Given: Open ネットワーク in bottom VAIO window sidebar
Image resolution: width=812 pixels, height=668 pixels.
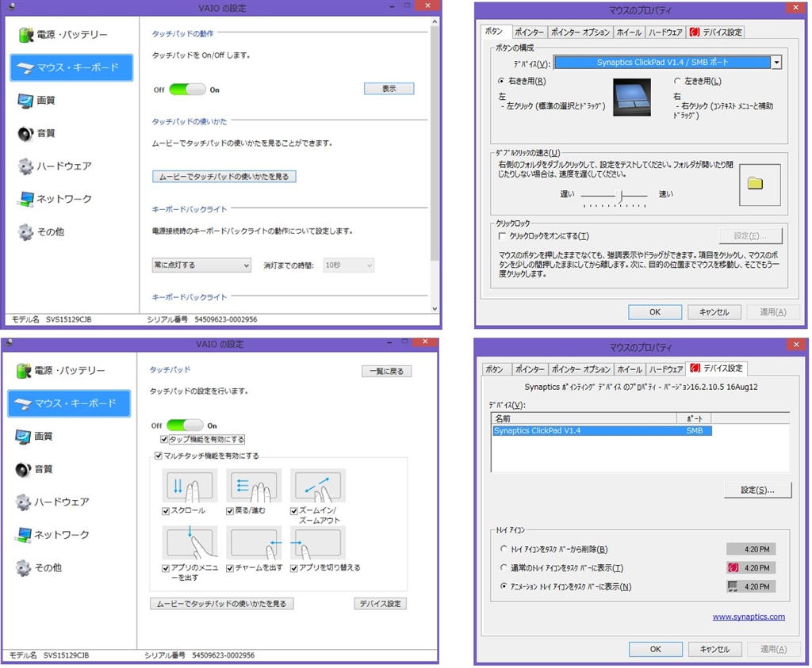Looking at the screenshot, I should coord(52,535).
